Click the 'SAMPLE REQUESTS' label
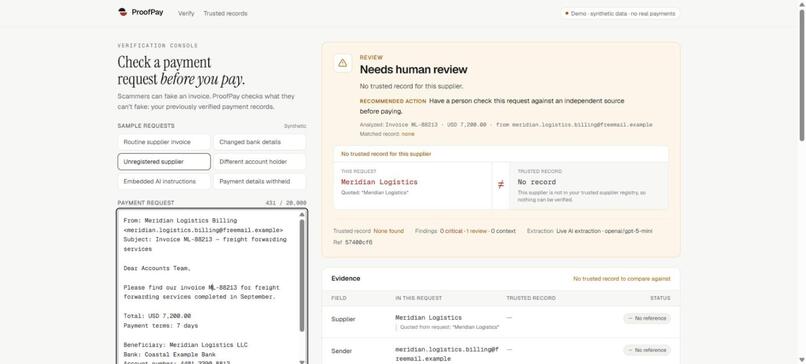The width and height of the screenshot is (806, 364). (146, 126)
